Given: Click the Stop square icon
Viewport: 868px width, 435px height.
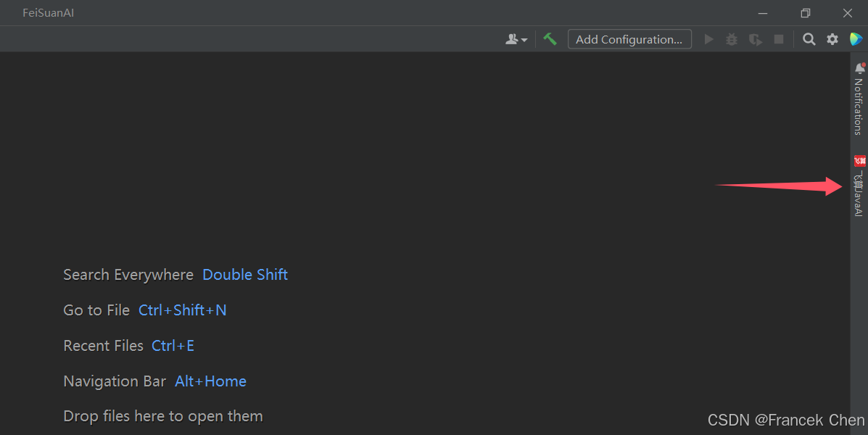Looking at the screenshot, I should pos(779,39).
